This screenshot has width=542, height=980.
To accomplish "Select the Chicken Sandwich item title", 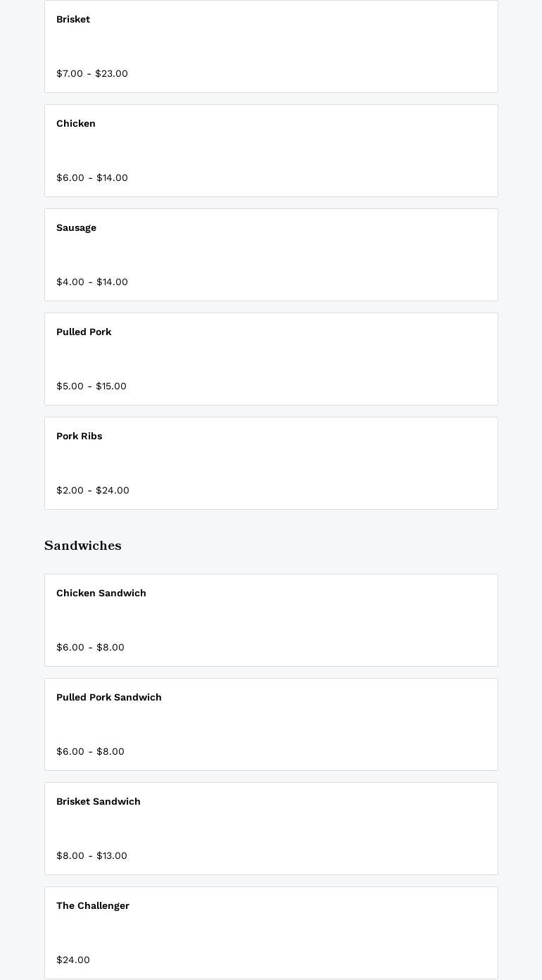I will pyautogui.click(x=101, y=593).
